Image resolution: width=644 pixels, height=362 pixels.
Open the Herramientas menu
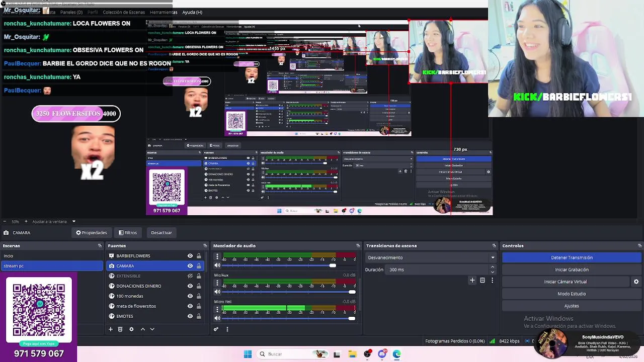[164, 12]
